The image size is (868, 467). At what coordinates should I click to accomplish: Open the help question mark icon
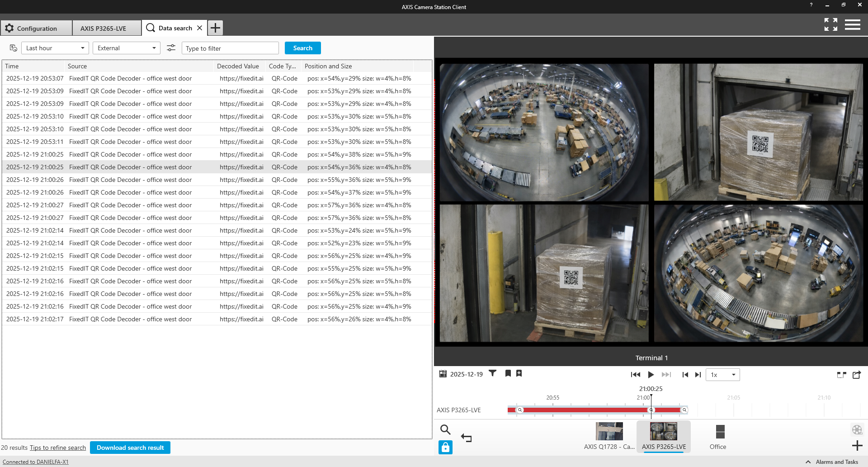(x=811, y=5)
